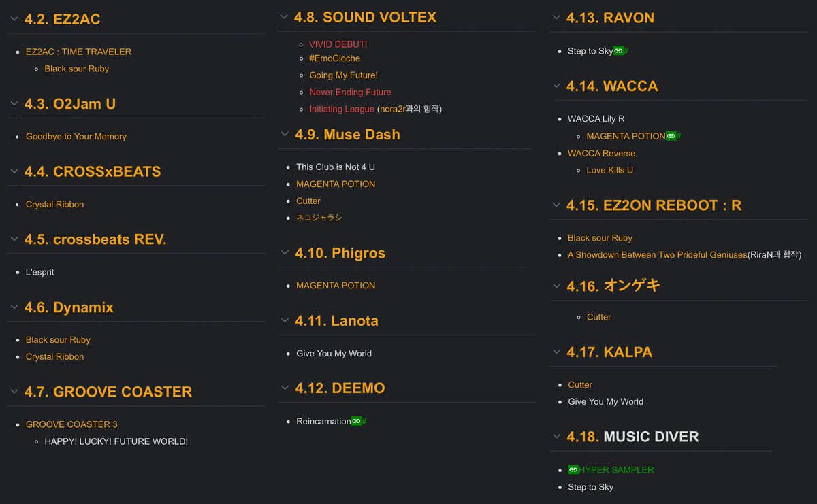The image size is (817, 504).
Task: Click the link icon after MAGENTA POTION in WACCA
Action: 671,136
